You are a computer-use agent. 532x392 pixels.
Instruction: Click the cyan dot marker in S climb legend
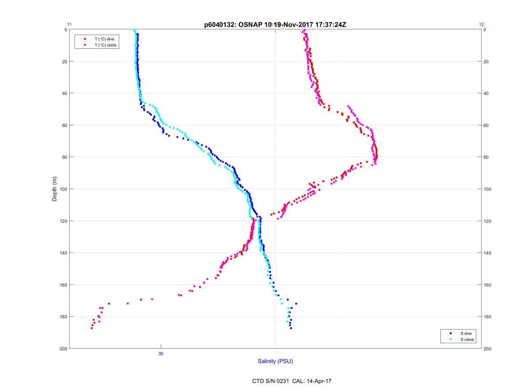tap(450, 339)
